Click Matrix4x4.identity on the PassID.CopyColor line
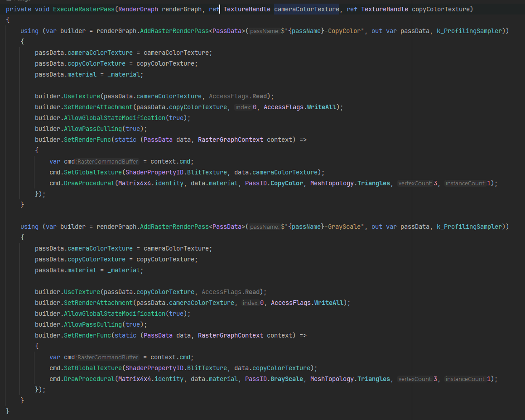 pyautogui.click(x=151, y=183)
